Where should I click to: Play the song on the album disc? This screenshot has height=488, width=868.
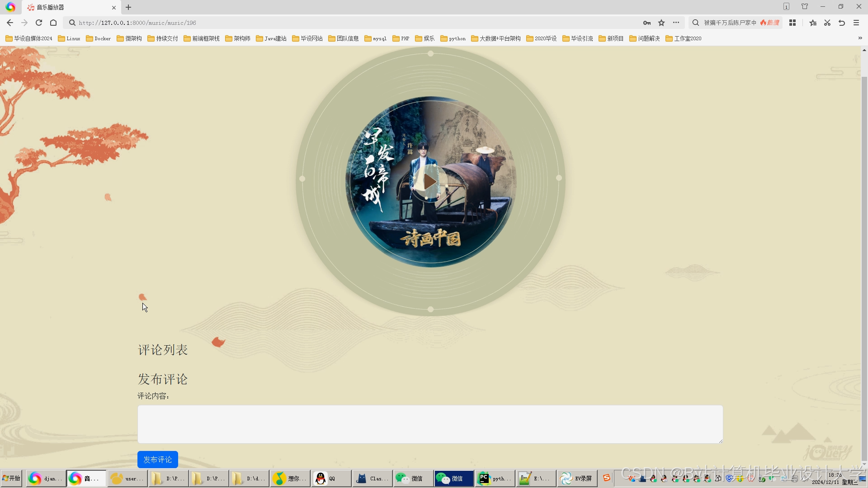pyautogui.click(x=429, y=182)
